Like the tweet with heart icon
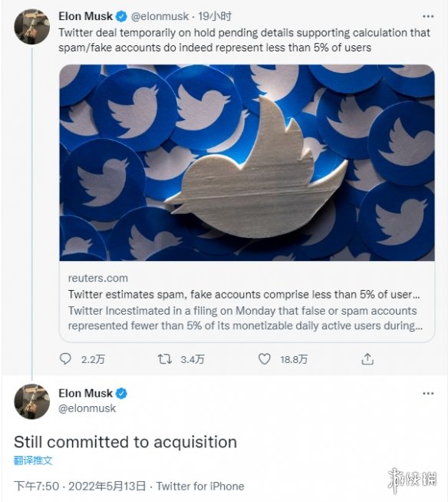Viewport: 448px width, 502px height. tap(265, 359)
